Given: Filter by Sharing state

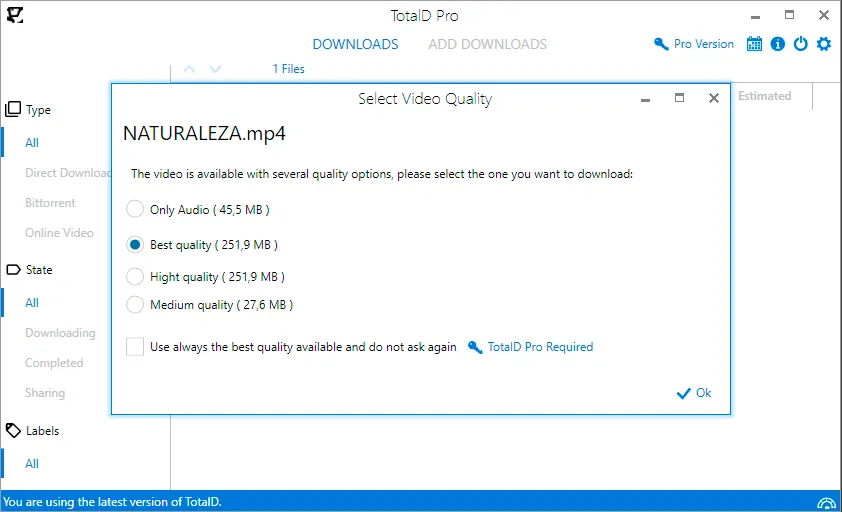Looking at the screenshot, I should tap(45, 393).
